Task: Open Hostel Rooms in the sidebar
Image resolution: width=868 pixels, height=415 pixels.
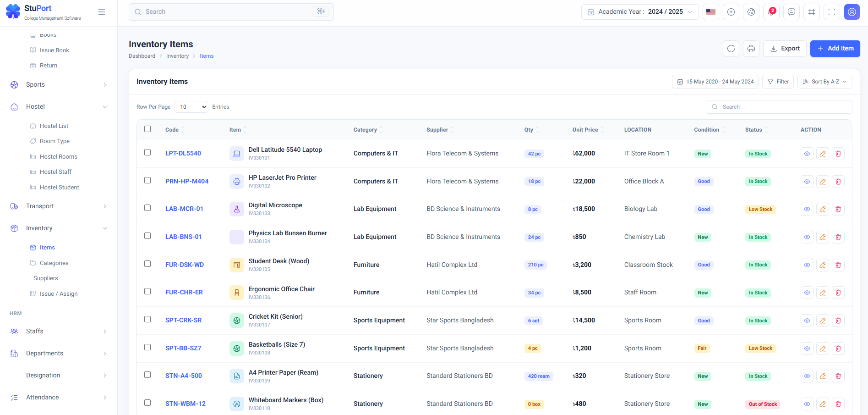Action: (58, 157)
